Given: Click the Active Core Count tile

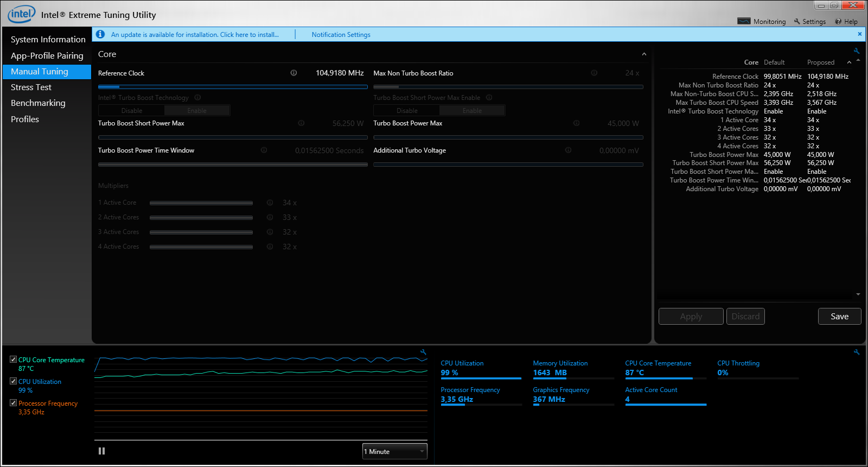Looking at the screenshot, I should 665,395.
